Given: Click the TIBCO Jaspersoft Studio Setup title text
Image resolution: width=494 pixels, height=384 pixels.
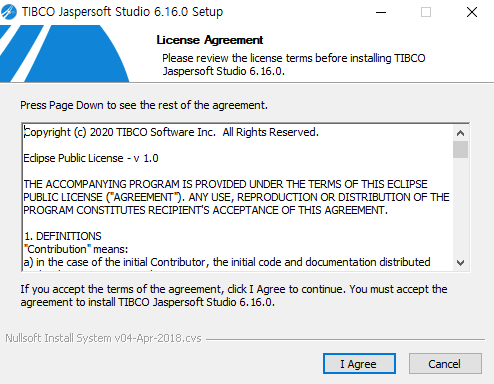Looking at the screenshot, I should 122,12.
